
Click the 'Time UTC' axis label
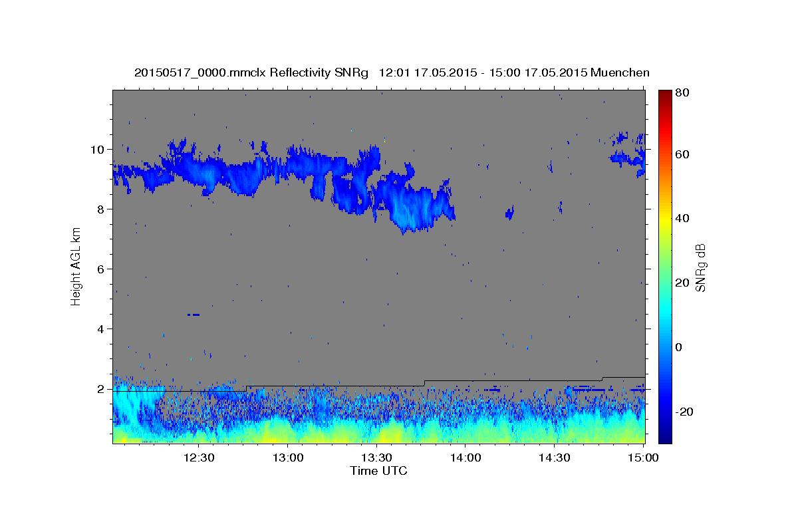pyautogui.click(x=378, y=471)
